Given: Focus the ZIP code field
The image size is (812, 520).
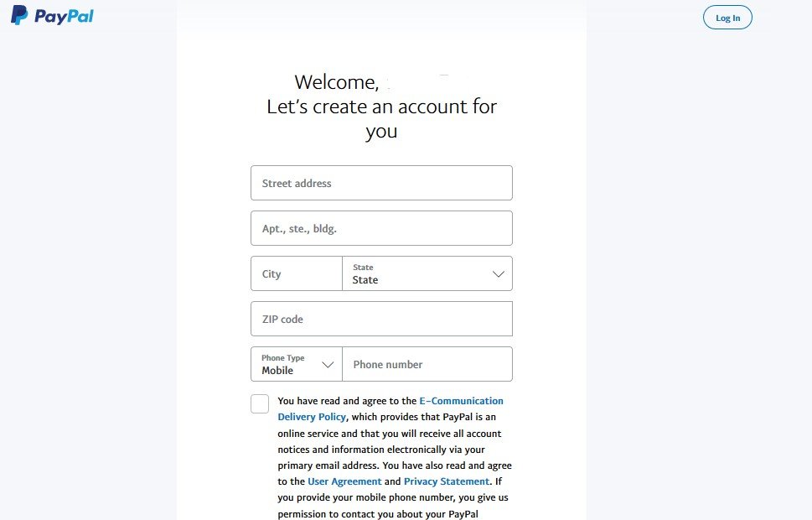Looking at the screenshot, I should point(381,319).
